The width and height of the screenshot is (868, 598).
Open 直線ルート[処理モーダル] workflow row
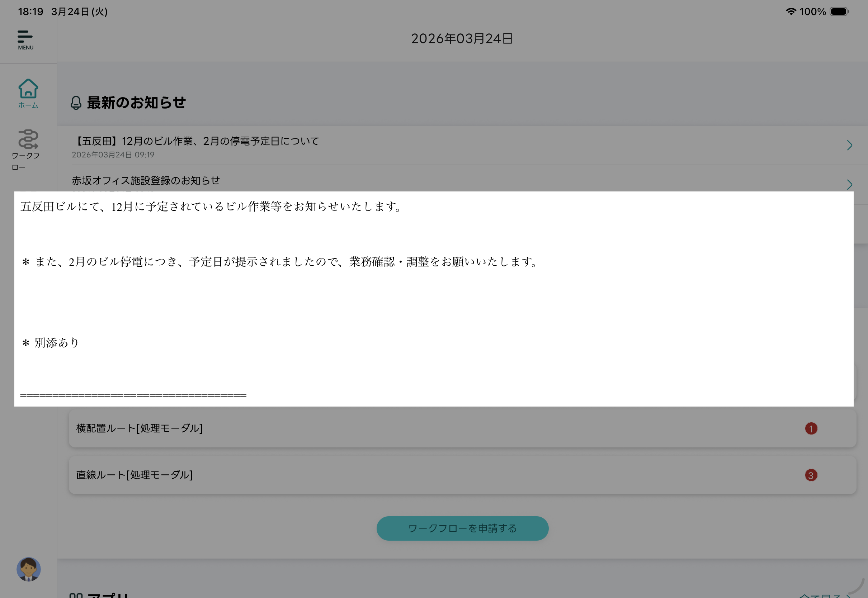462,475
